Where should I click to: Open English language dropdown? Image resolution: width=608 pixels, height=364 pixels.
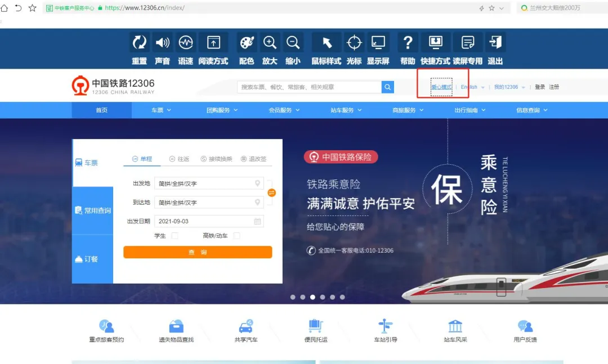pos(473,87)
